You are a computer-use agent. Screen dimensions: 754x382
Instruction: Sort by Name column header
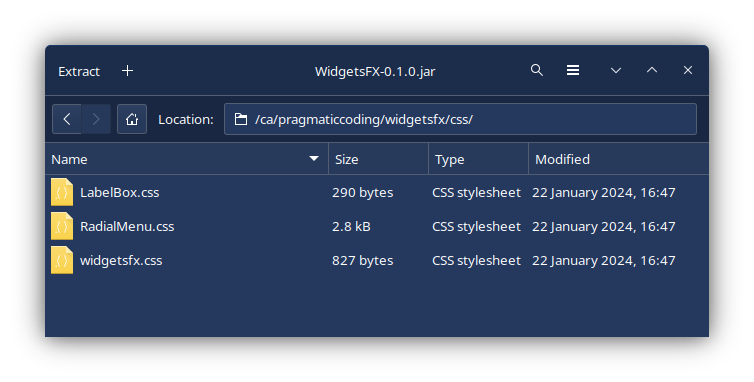187,159
